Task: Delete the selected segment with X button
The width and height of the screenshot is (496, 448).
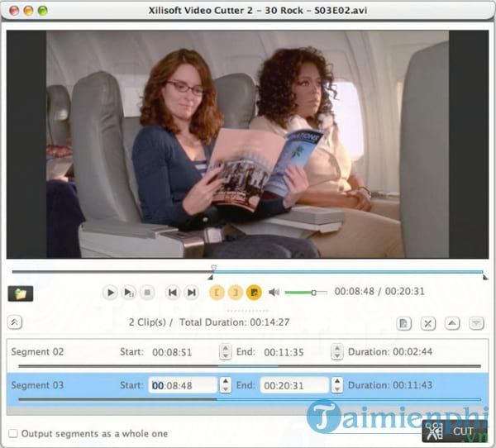Action: click(x=428, y=323)
